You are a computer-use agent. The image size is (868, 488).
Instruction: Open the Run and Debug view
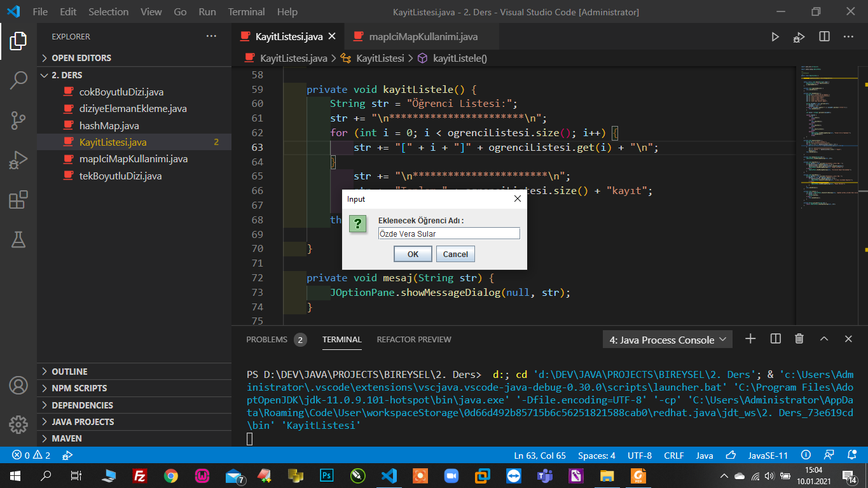[x=18, y=160]
